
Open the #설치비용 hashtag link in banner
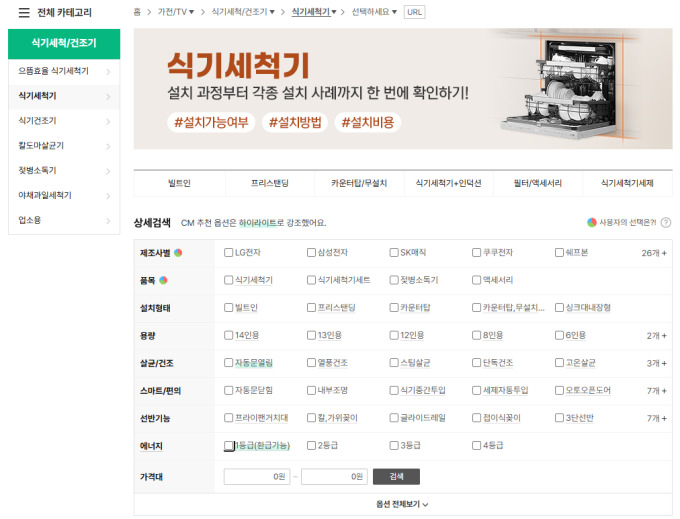[x=368, y=123]
